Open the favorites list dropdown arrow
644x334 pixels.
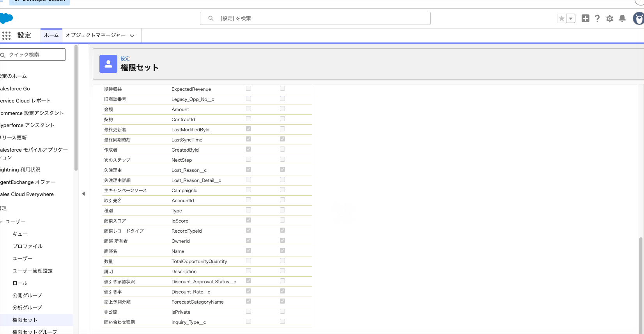tap(571, 18)
